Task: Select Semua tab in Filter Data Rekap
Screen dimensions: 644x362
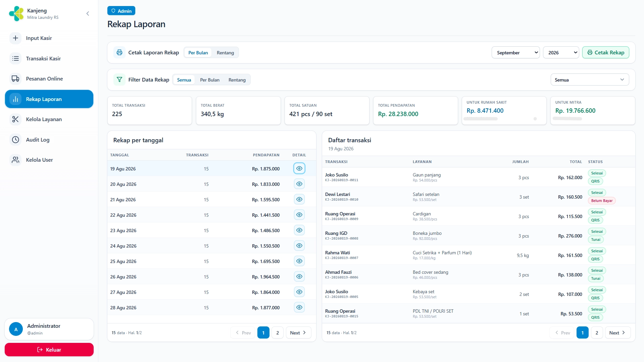Action: [x=184, y=80]
